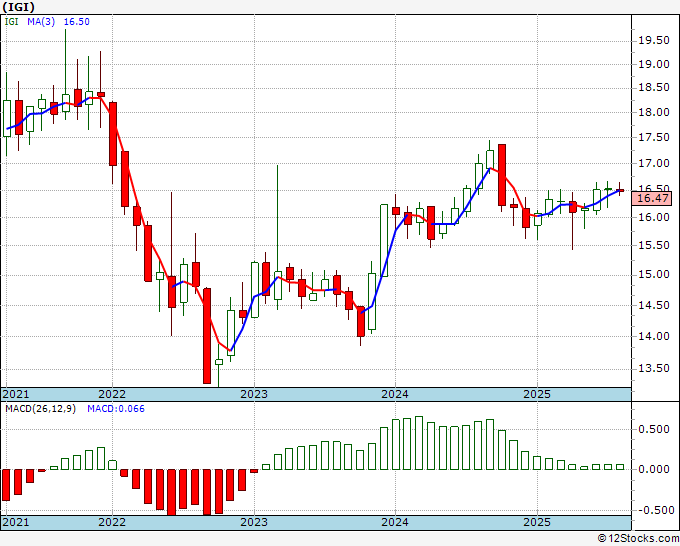Click the 0.000 MACD axis label
This screenshot has height=546, width=680.
pyautogui.click(x=654, y=469)
